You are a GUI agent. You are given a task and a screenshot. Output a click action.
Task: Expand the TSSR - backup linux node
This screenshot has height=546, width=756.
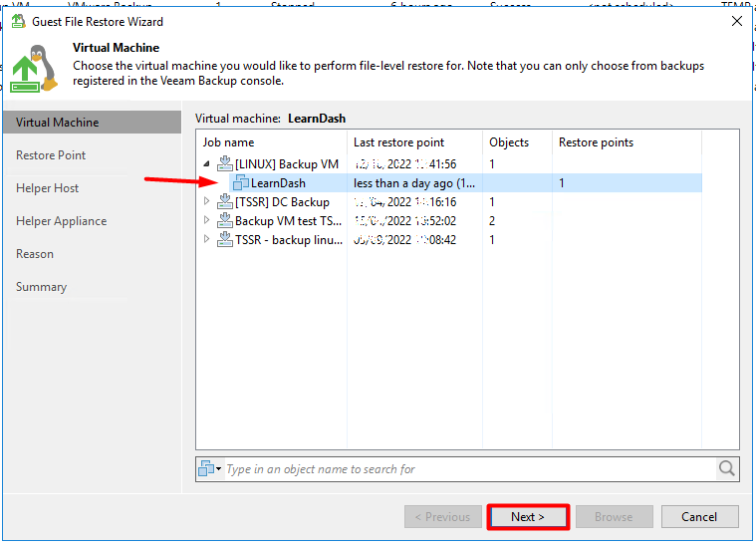point(206,239)
